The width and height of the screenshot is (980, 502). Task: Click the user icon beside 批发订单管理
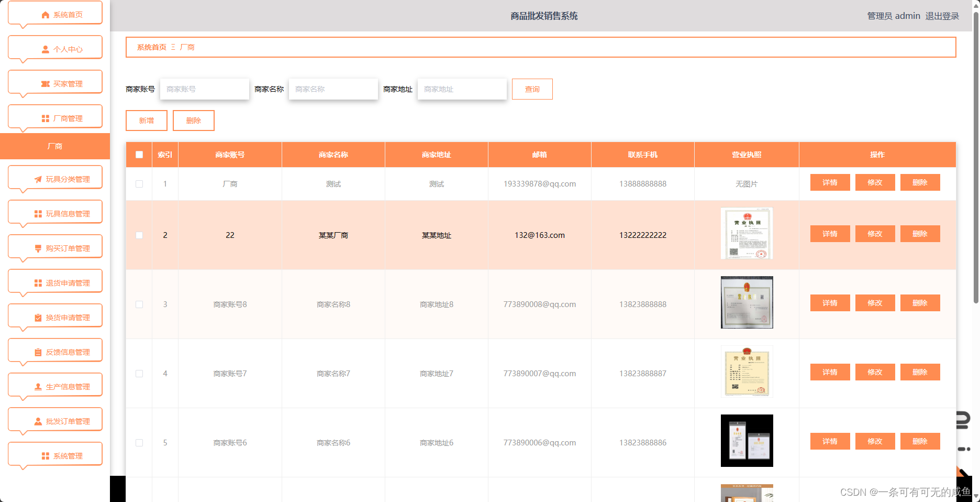pyautogui.click(x=38, y=421)
